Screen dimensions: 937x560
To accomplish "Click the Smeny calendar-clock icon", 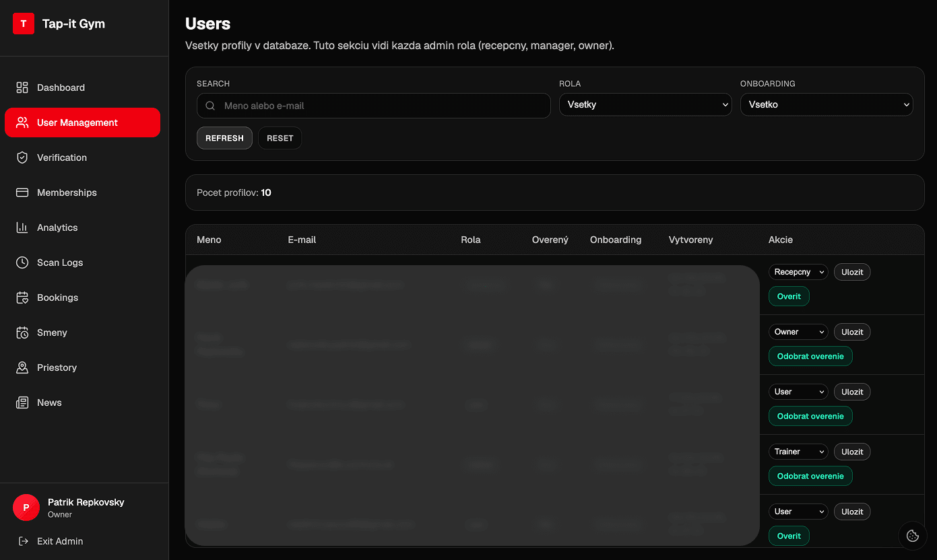I will click(x=22, y=332).
